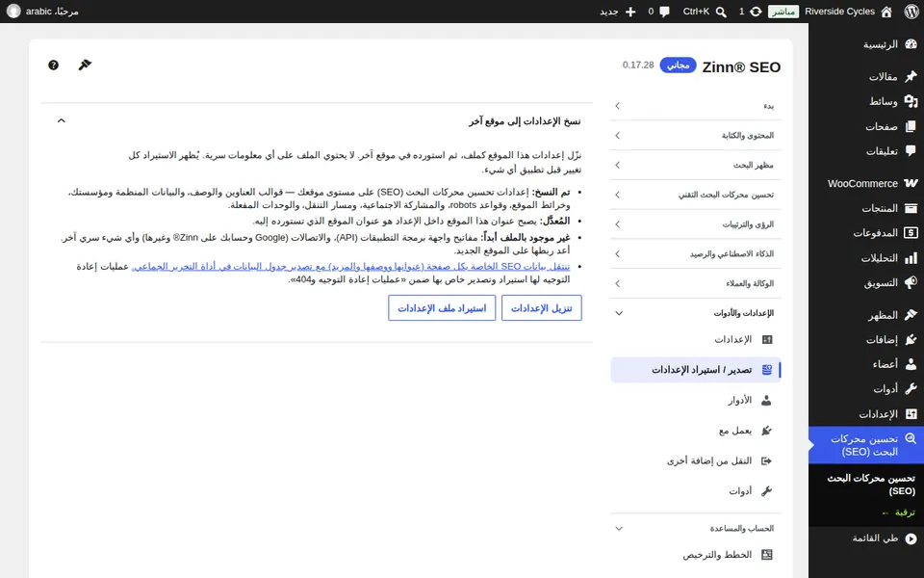The height and width of the screenshot is (578, 924).
Task: Open the Ctrl+K search magnifier icon
Action: (x=721, y=12)
